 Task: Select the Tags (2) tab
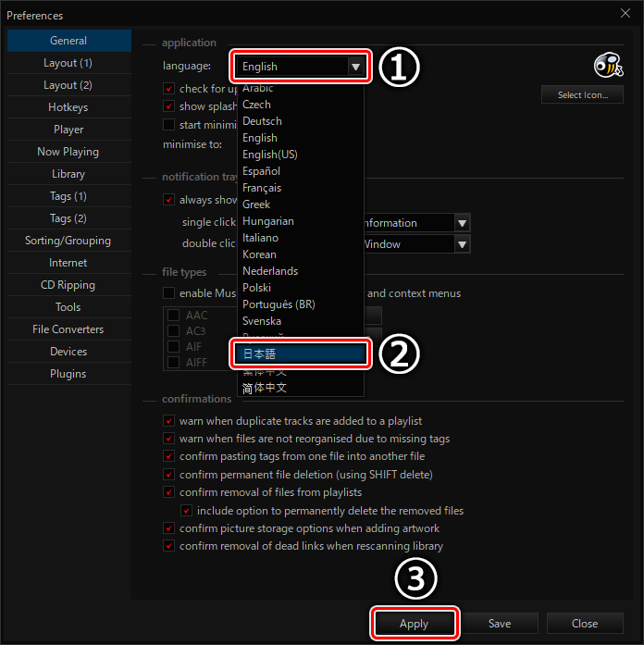pos(68,218)
